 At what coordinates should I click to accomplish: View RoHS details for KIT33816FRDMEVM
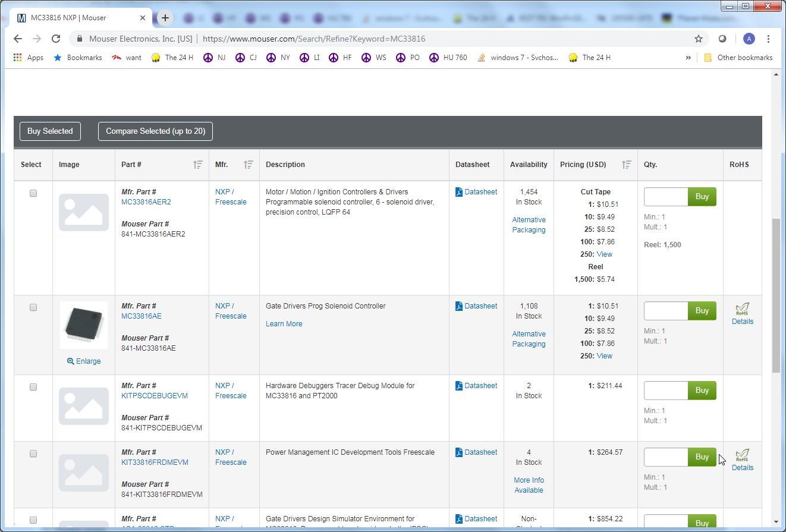point(742,468)
